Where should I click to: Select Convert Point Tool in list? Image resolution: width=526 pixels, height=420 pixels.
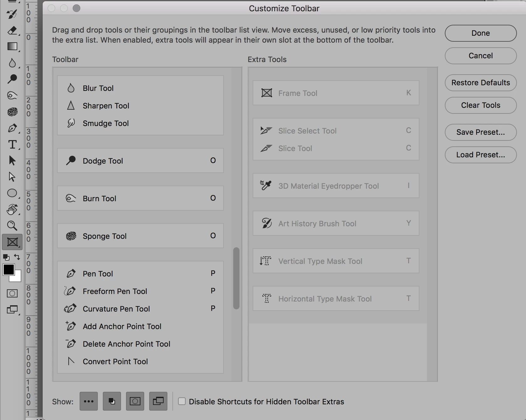coord(140,362)
